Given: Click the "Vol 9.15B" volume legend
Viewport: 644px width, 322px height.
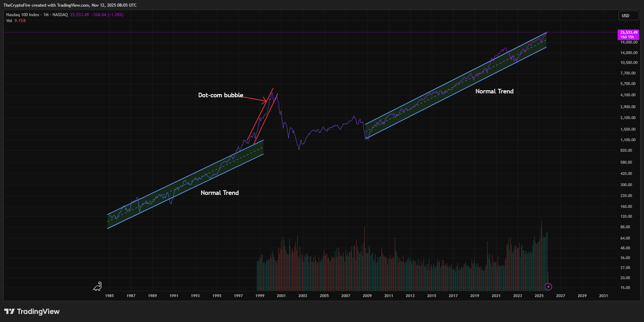Looking at the screenshot, I should (16, 21).
